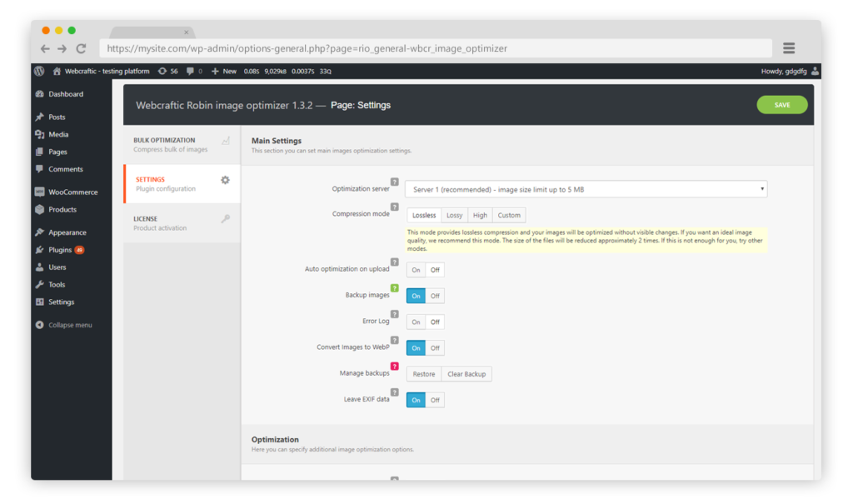Turn Leave EXIF data Off
The height and width of the screenshot is (504, 853).
coord(435,400)
